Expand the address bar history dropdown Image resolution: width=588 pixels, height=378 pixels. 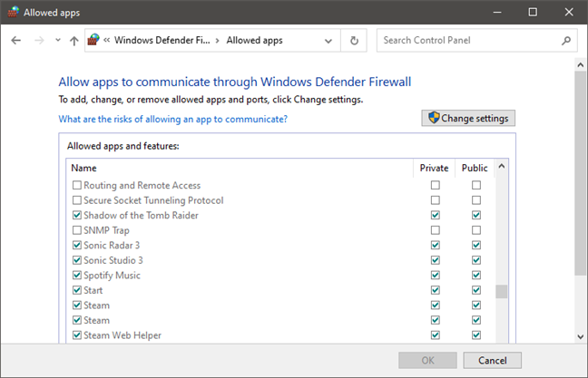click(328, 41)
